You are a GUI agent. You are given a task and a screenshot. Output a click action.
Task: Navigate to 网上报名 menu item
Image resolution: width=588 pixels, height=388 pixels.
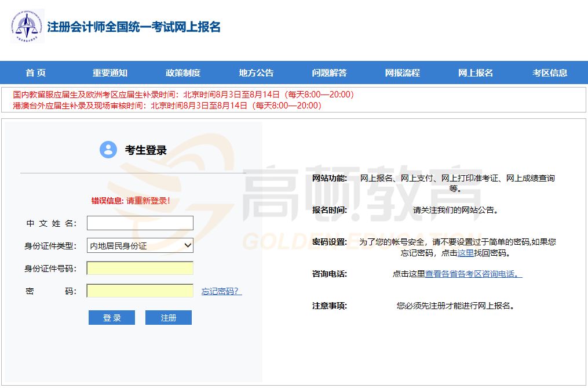point(475,73)
